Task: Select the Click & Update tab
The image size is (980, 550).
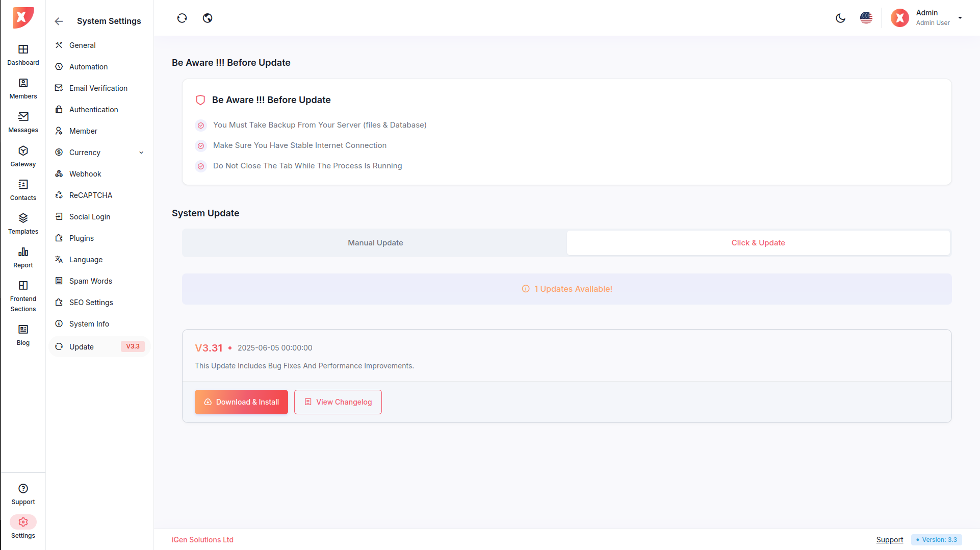Action: point(758,243)
